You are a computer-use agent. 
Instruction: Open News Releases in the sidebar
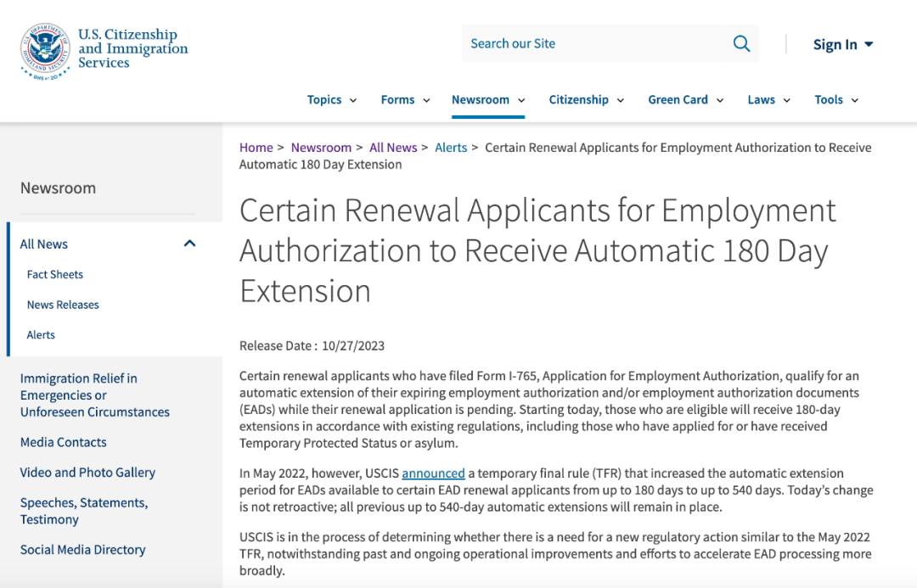click(63, 305)
